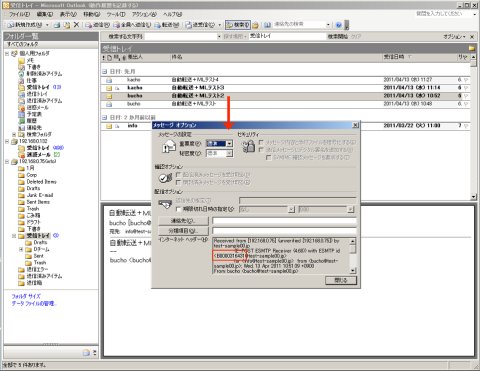Collapse the 日付: 先月 message group
480x371 pixels.
(104, 71)
